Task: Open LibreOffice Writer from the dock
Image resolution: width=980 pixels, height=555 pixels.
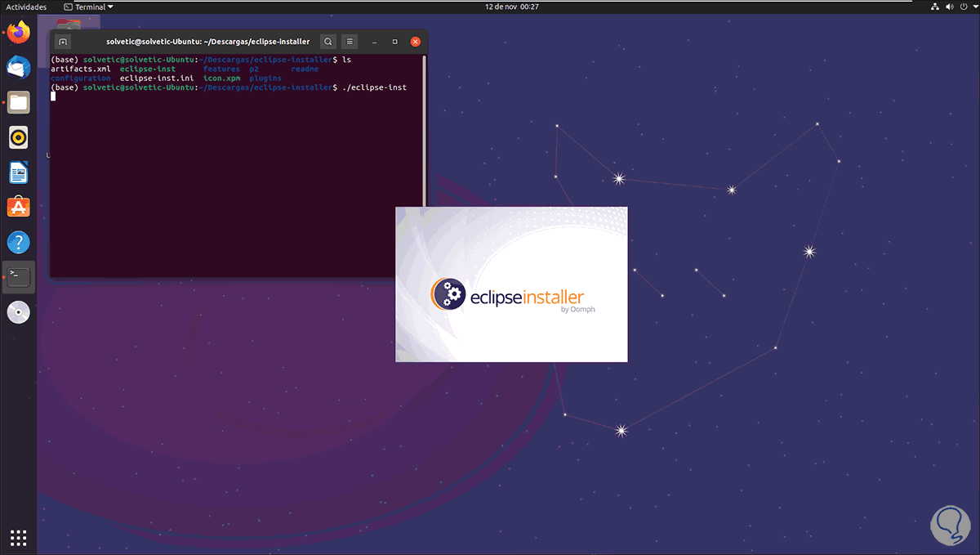Action: 18,172
